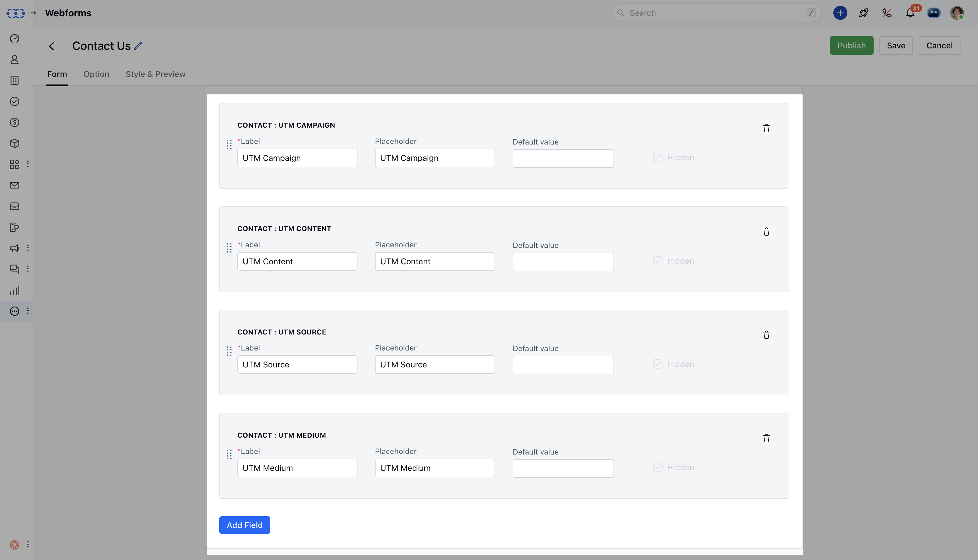The image size is (978, 560).
Task: Expand the conversations three-dot menu
Action: click(28, 269)
